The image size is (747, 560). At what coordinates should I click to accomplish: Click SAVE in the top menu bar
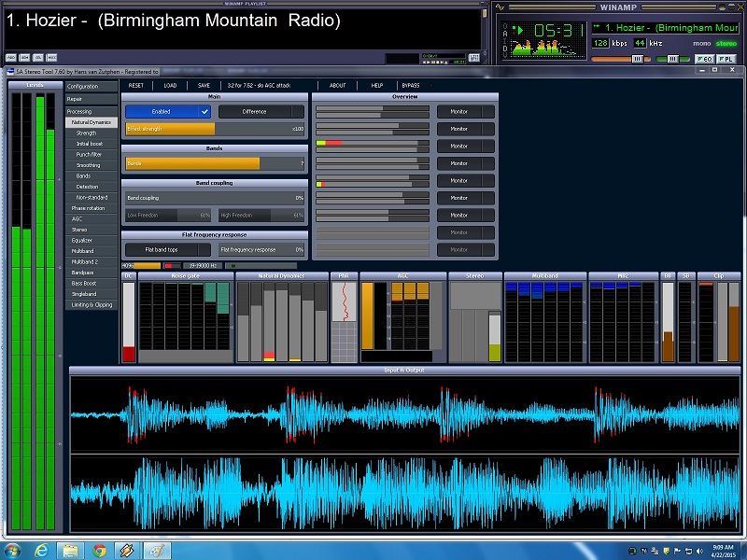(204, 86)
